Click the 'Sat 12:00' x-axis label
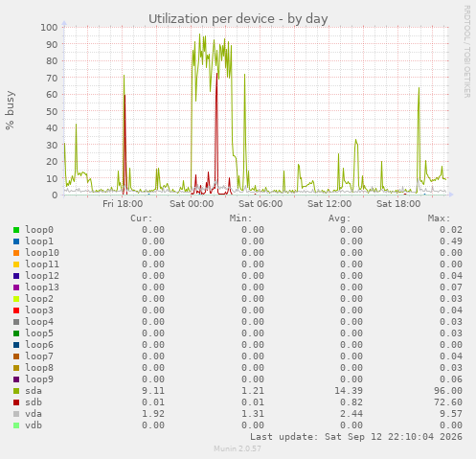Screen dimensions: 476x459 tap(329, 204)
